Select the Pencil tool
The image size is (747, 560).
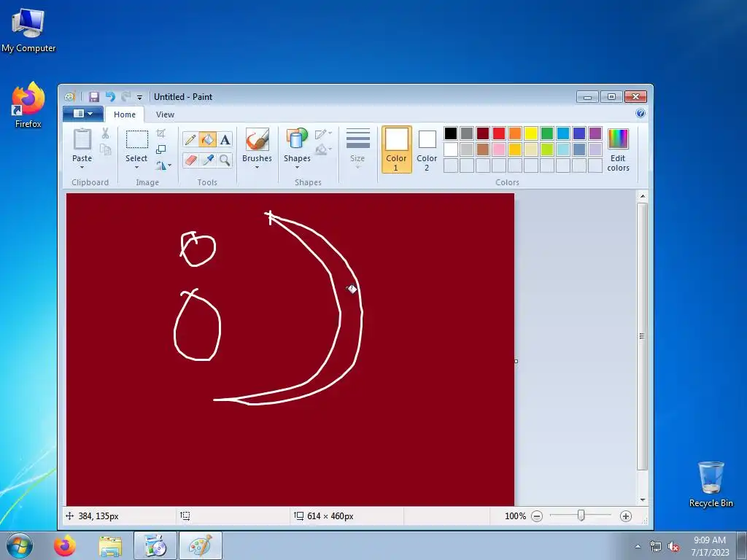(190, 139)
